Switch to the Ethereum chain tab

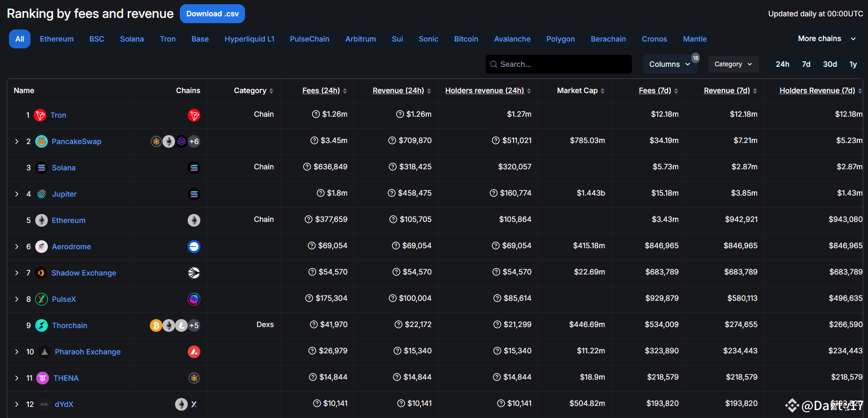pos(57,39)
